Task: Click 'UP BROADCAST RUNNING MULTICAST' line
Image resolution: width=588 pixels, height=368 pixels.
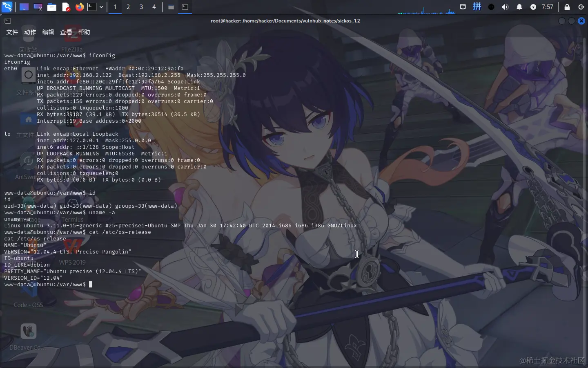Action: pyautogui.click(x=118, y=88)
